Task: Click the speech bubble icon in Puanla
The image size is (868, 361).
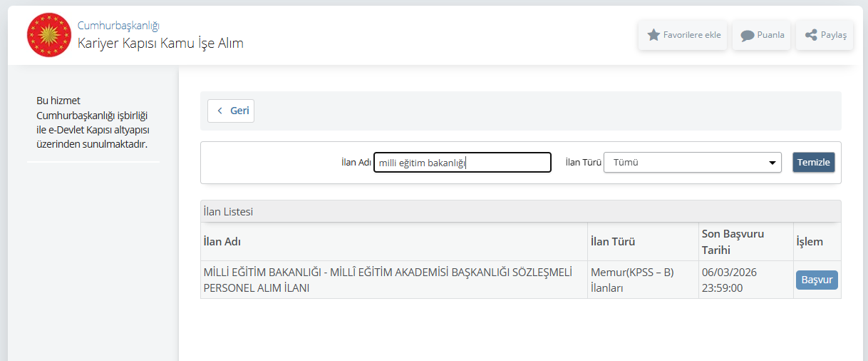Action: 747,35
